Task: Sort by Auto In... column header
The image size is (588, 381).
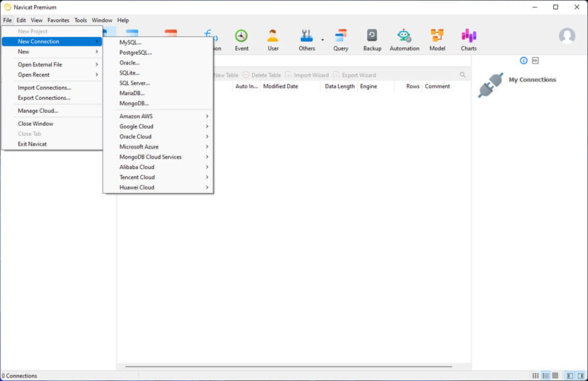Action: 246,86
